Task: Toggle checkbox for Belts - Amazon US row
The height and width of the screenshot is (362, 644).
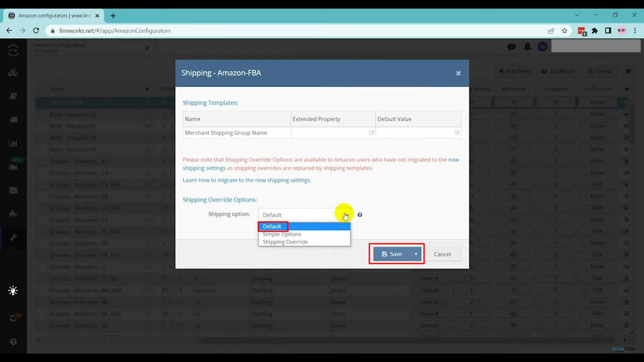Action: click(626, 149)
